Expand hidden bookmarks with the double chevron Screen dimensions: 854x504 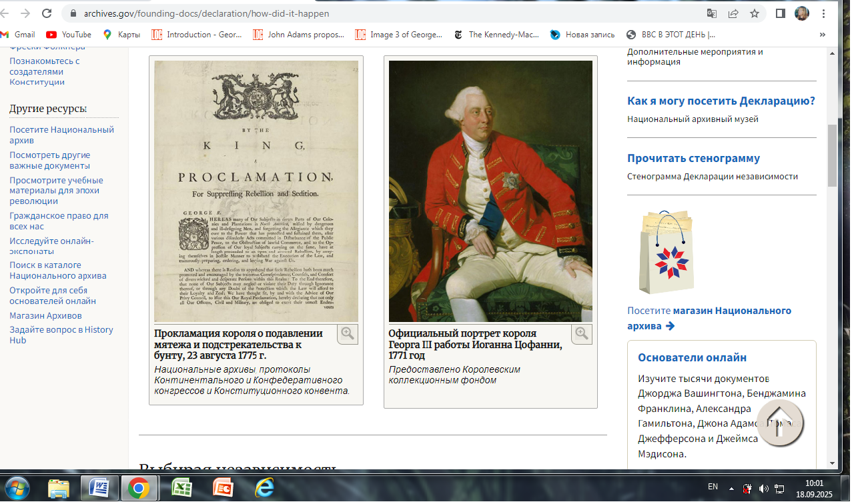822,35
